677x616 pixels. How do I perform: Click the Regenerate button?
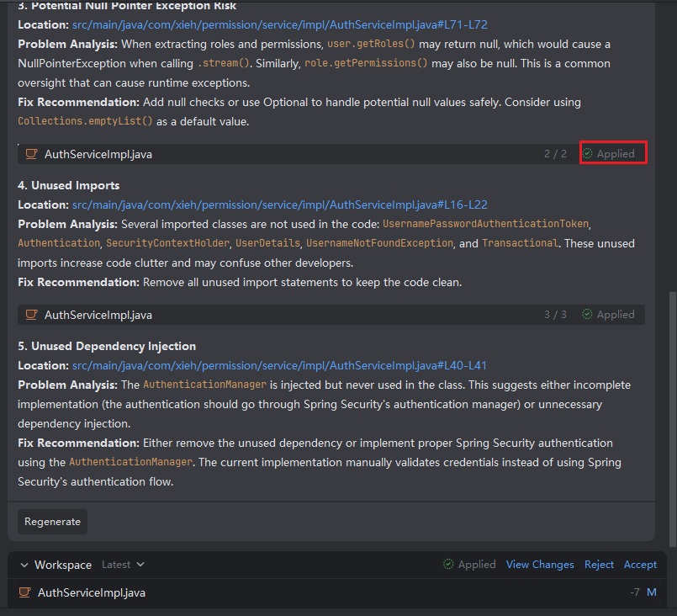[x=52, y=522]
